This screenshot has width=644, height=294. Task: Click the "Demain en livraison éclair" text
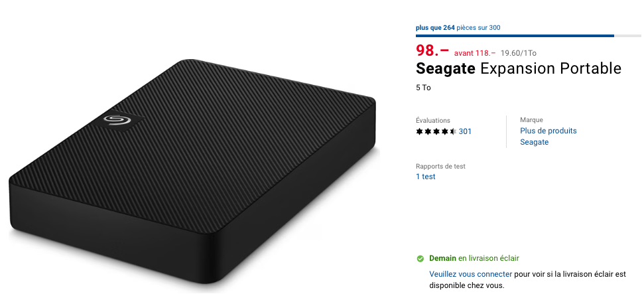pos(474,258)
